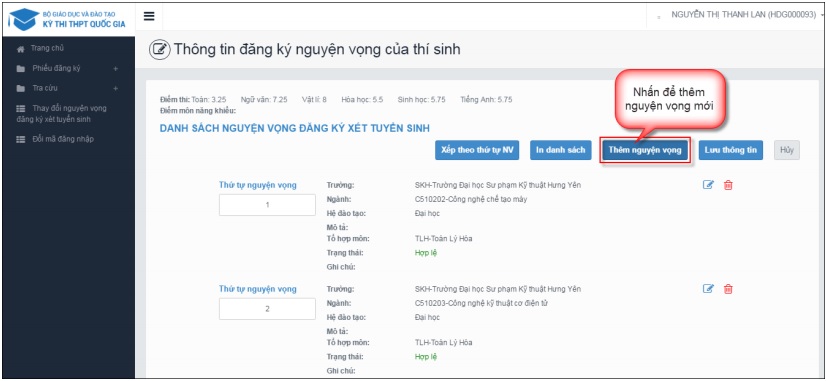The width and height of the screenshot is (826, 381).
Task: Click the Thay đổi nguyện vọng list icon
Action: 21,109
